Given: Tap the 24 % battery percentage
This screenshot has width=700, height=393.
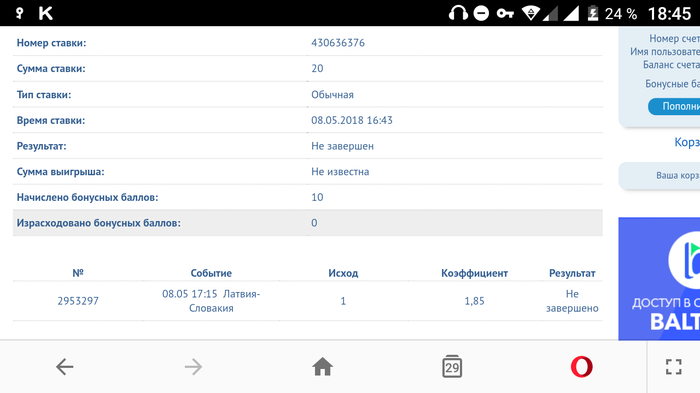Looking at the screenshot, I should (x=621, y=14).
